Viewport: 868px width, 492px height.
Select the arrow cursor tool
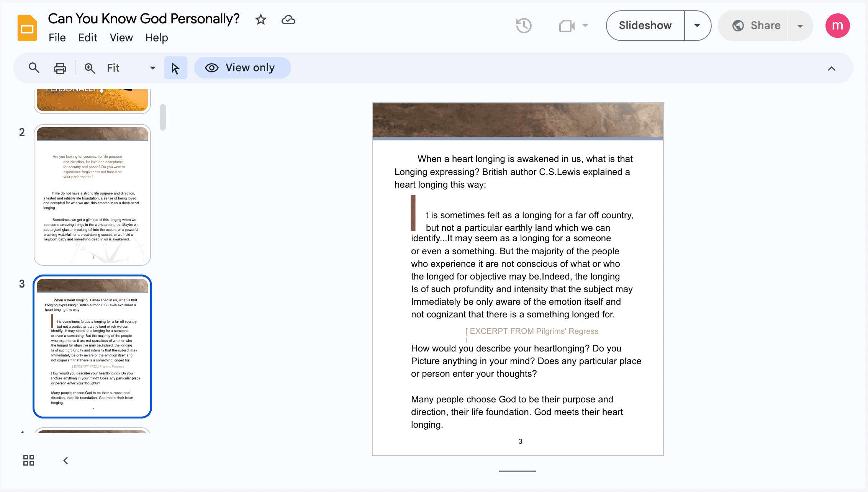(175, 68)
